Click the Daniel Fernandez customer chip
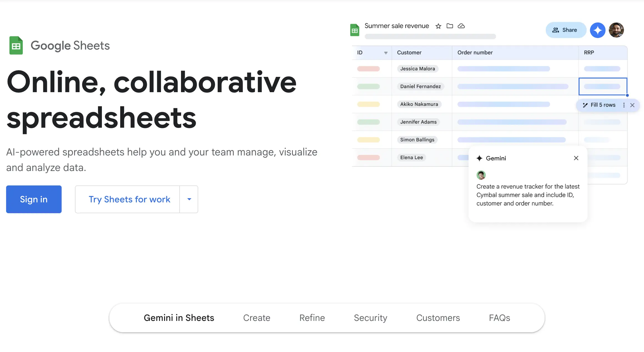 (420, 87)
